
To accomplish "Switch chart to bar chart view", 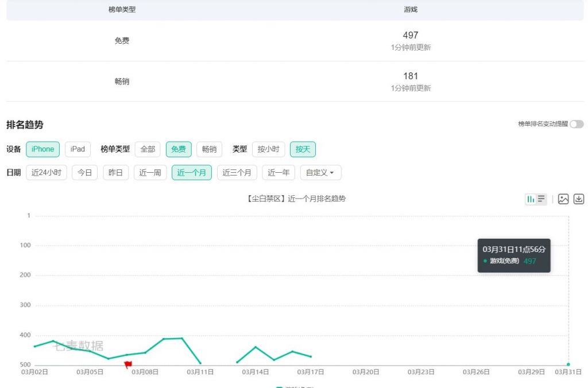I will [532, 199].
